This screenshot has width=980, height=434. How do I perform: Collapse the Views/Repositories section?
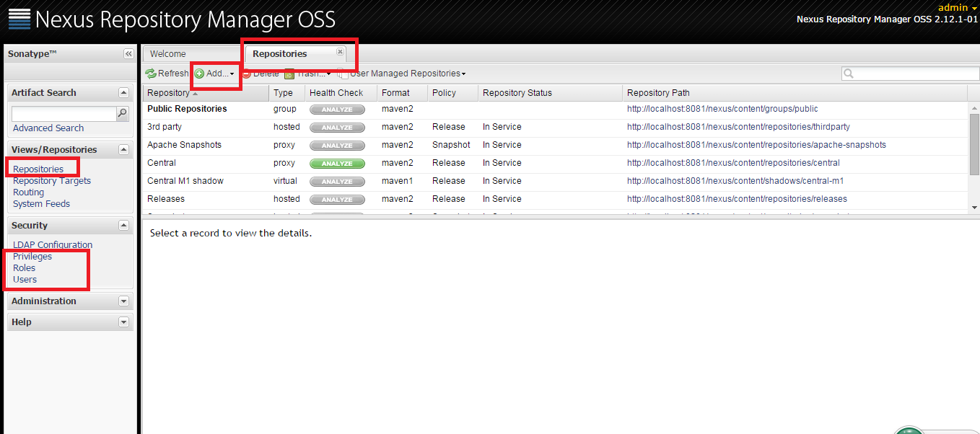point(123,150)
